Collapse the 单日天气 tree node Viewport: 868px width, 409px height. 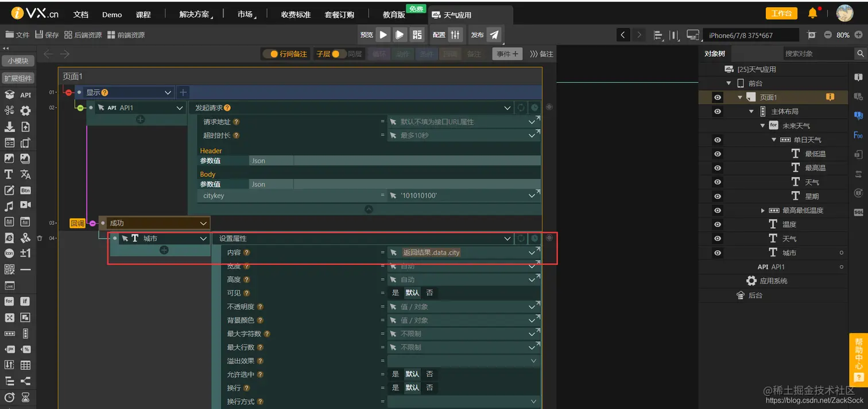(x=774, y=139)
